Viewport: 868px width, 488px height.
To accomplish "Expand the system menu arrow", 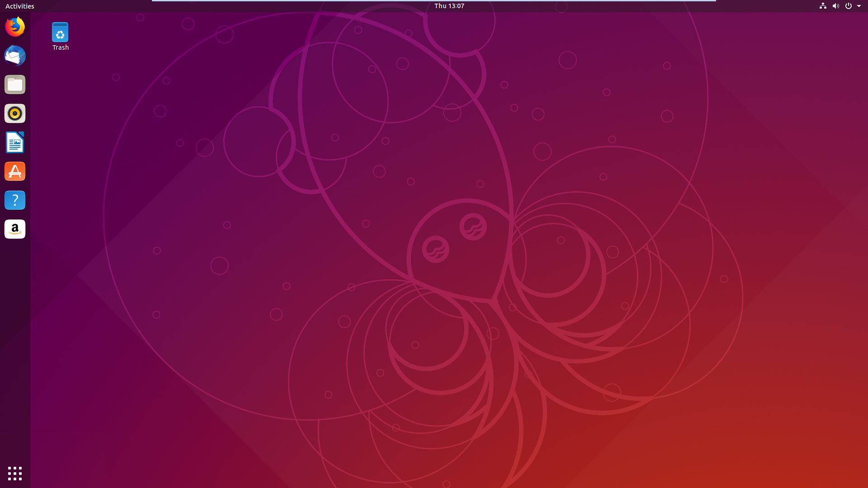I will (859, 6).
